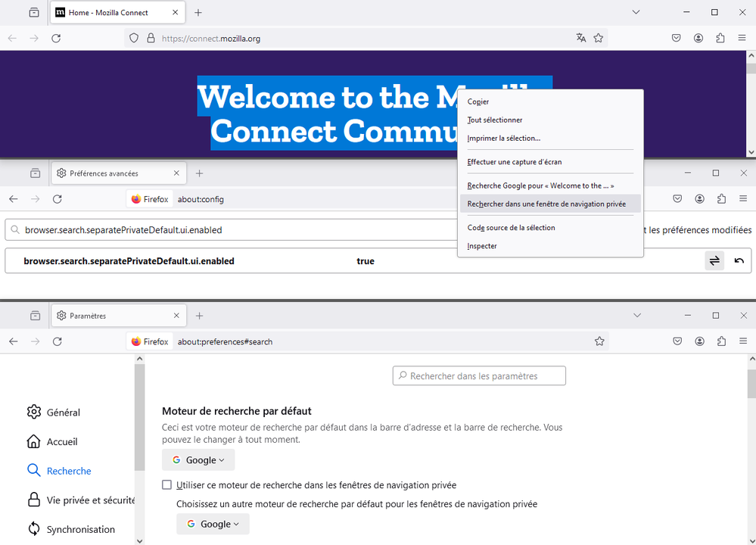This screenshot has width=756, height=545.
Task: Reload the about:config page
Action: (x=58, y=199)
